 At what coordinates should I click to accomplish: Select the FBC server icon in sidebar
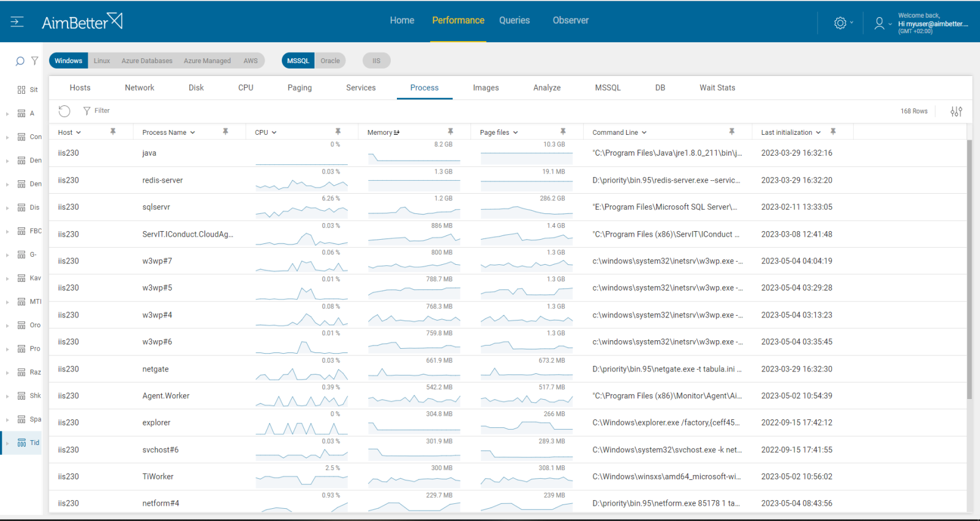click(x=21, y=232)
